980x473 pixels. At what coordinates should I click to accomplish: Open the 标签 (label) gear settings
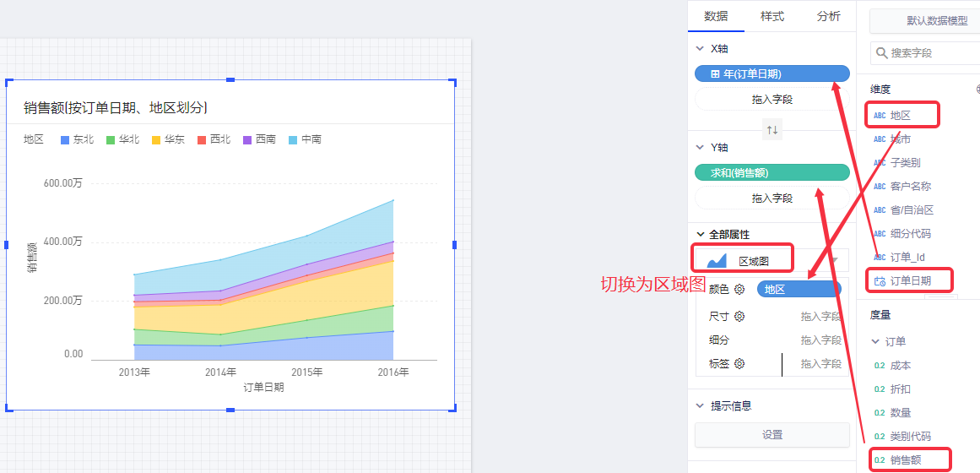739,364
